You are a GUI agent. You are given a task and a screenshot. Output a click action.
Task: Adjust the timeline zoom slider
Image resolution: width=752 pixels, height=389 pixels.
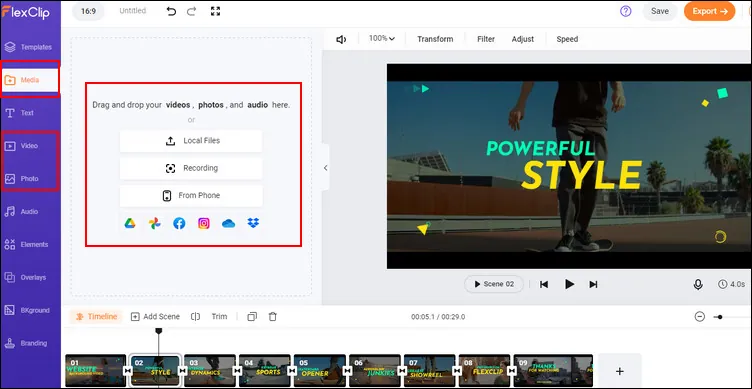[x=720, y=317]
